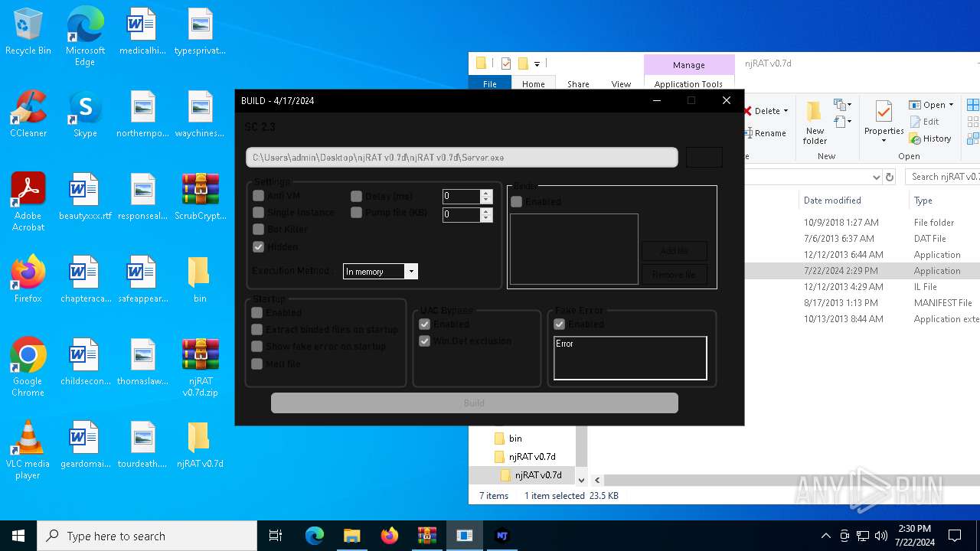980x551 pixels.
Task: Enable the Delay (ms) checkbox
Action: (357, 196)
